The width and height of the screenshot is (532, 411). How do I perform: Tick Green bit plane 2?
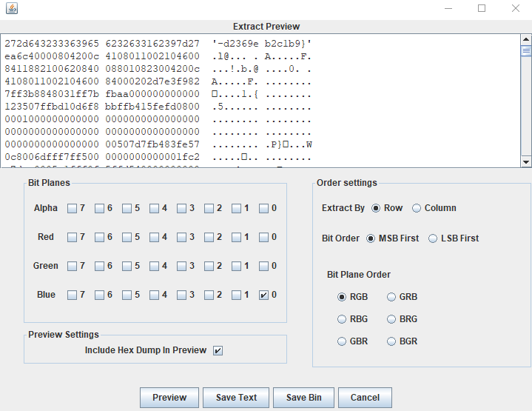point(209,266)
